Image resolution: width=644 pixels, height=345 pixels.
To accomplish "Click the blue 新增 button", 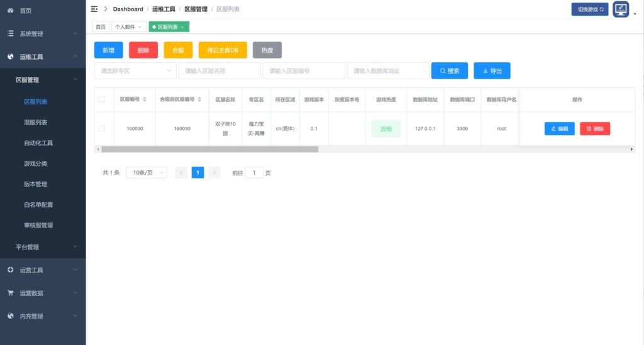I will pyautogui.click(x=108, y=50).
